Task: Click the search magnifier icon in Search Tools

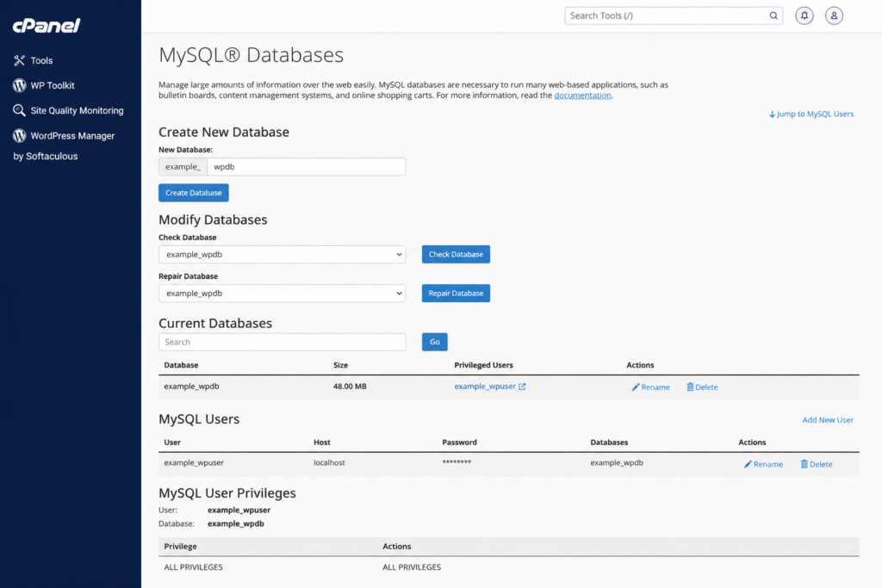Action: point(773,15)
